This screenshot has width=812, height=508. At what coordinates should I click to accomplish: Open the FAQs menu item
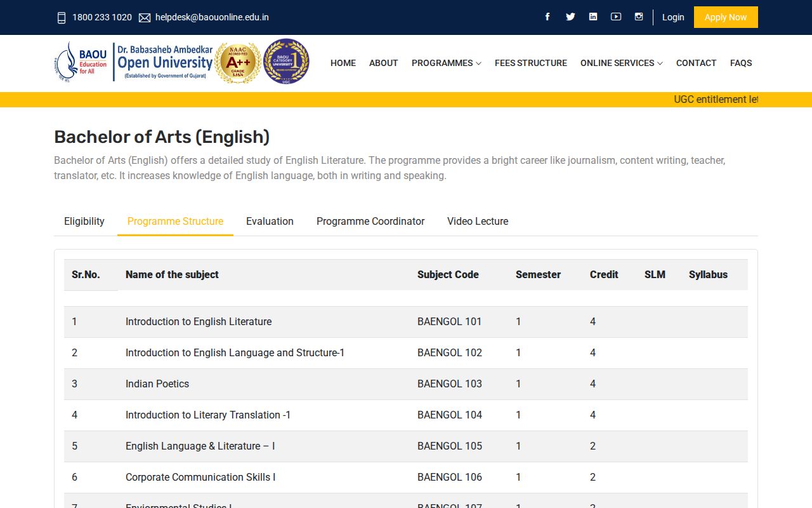click(x=741, y=63)
